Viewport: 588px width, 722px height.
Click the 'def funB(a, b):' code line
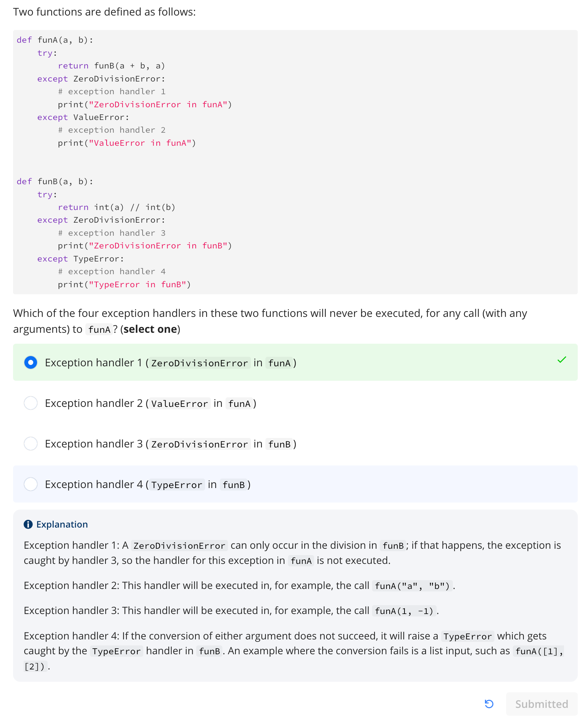tap(55, 181)
